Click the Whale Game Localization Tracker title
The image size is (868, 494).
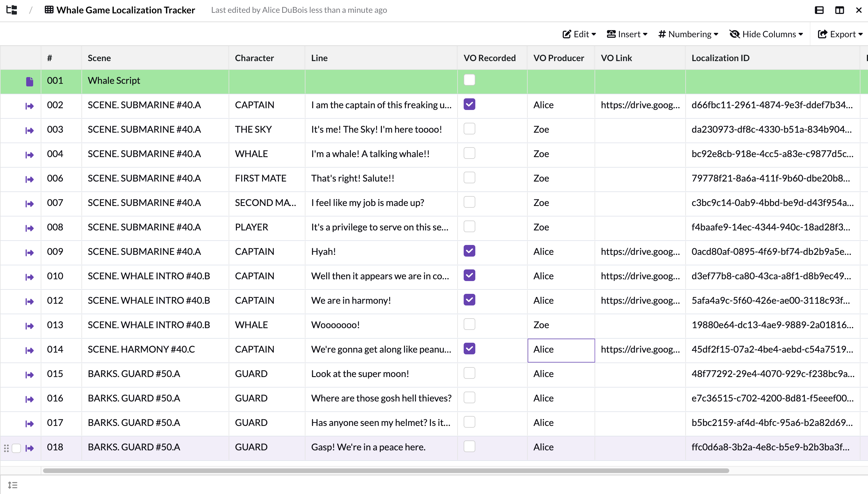point(126,10)
